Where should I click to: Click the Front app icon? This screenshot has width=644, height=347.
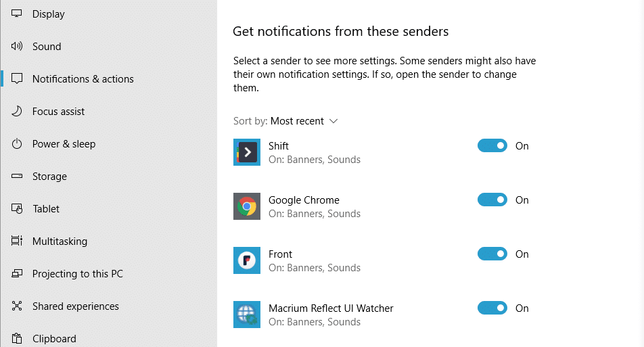pyautogui.click(x=247, y=260)
